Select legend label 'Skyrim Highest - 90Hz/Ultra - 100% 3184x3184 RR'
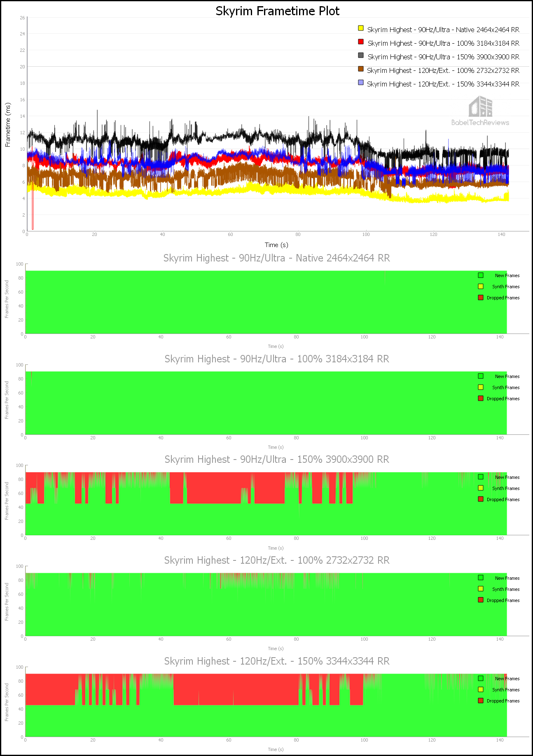 [443, 43]
